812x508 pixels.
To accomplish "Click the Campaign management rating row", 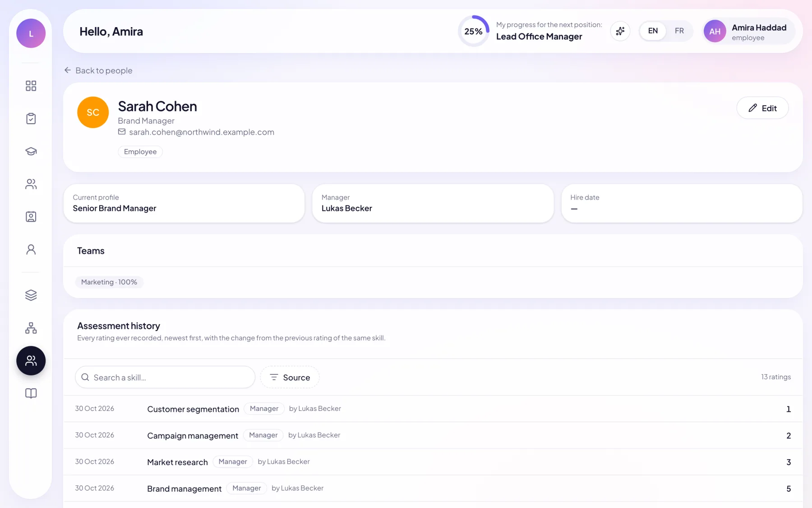I will [433, 435].
